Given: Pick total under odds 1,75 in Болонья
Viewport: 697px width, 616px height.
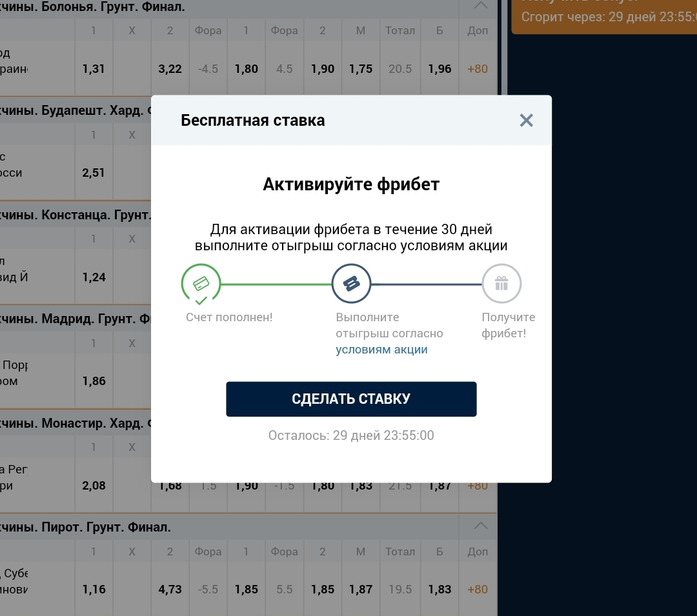Looking at the screenshot, I should pos(361,69).
